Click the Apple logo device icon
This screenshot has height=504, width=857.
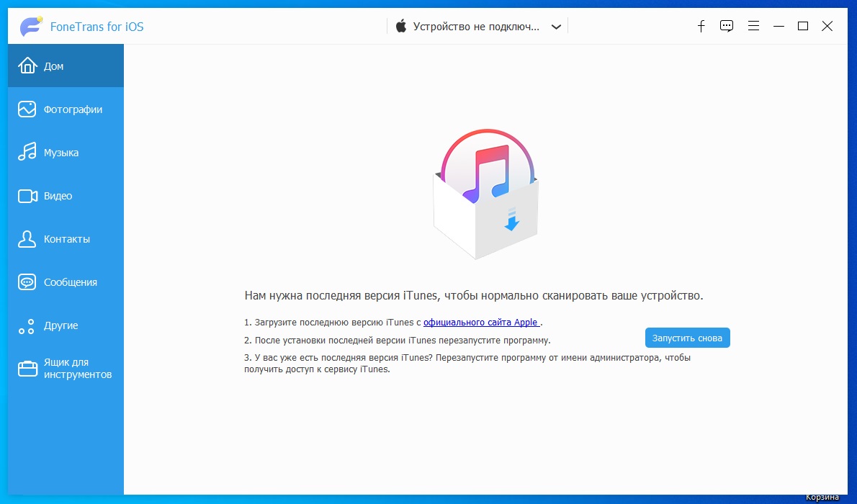pyautogui.click(x=401, y=26)
